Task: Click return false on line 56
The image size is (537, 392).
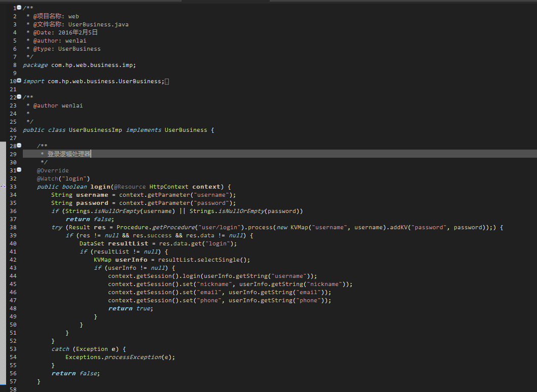Action: 76,373
